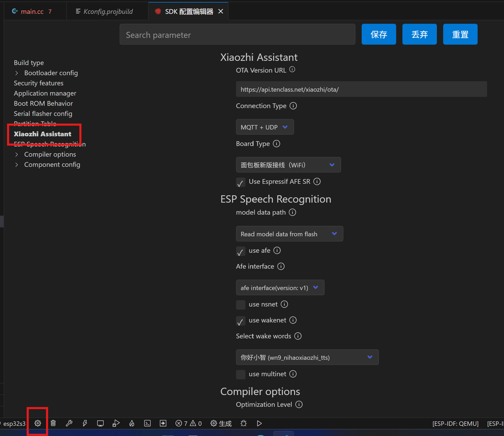Select Serial flasher config in sidebar
Viewport: 504px width, 436px height.
click(43, 114)
